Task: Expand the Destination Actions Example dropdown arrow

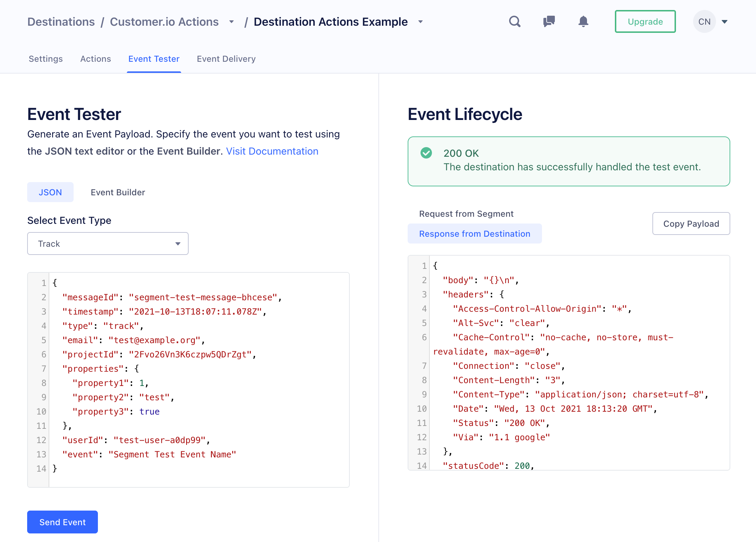Action: pos(421,22)
